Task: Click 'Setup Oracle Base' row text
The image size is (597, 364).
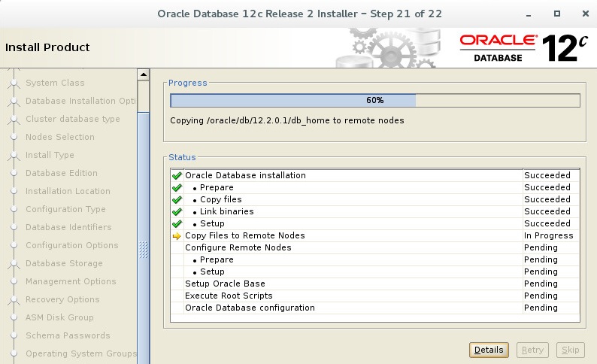Action: point(225,284)
